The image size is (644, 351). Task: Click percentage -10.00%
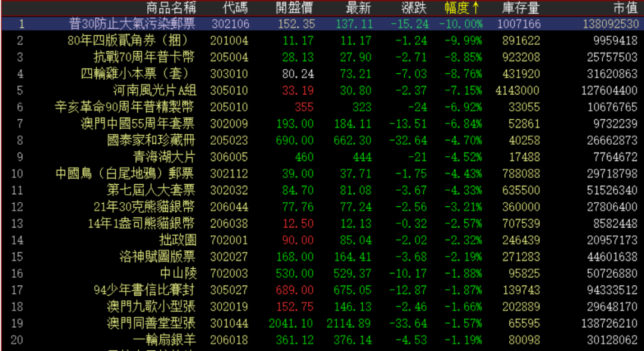[461, 24]
